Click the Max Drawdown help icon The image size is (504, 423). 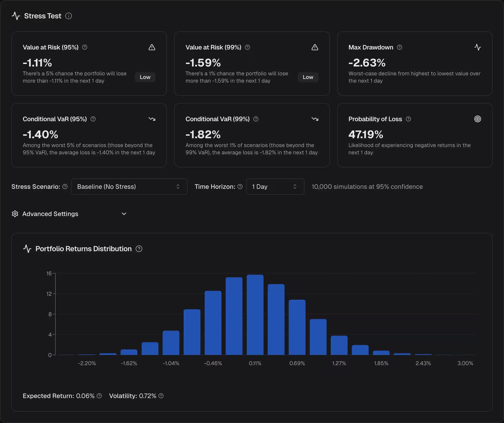point(399,47)
